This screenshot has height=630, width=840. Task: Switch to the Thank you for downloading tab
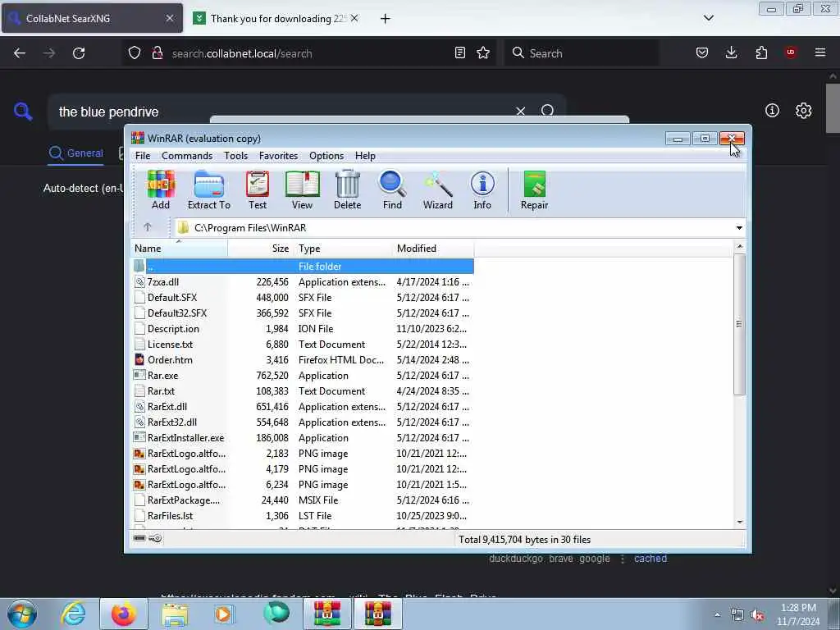pos(276,18)
